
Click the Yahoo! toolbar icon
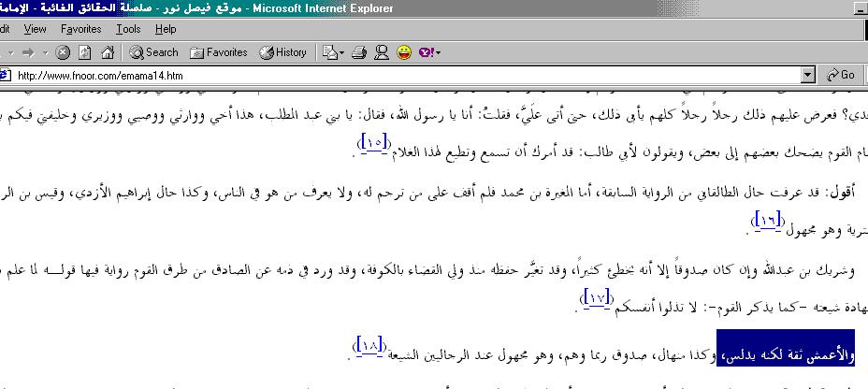click(427, 52)
